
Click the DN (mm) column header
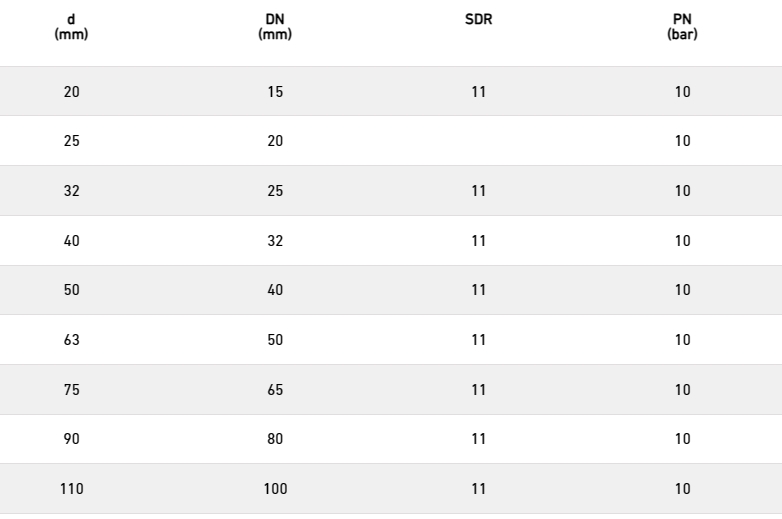275,27
